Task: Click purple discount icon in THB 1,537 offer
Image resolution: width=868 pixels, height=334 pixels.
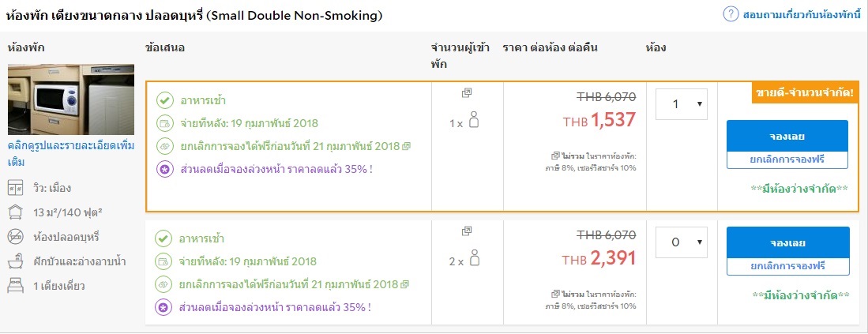Action: pos(164,169)
